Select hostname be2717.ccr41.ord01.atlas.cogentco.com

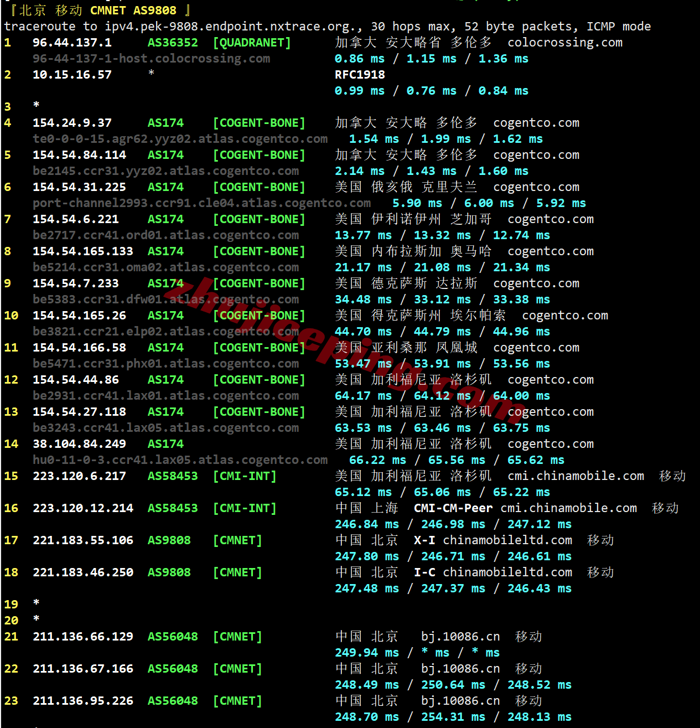tap(165, 235)
